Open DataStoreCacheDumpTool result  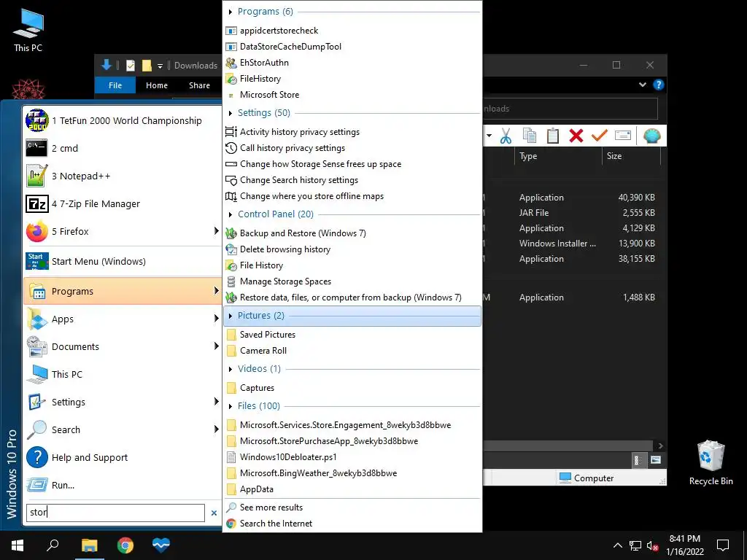click(x=352, y=47)
